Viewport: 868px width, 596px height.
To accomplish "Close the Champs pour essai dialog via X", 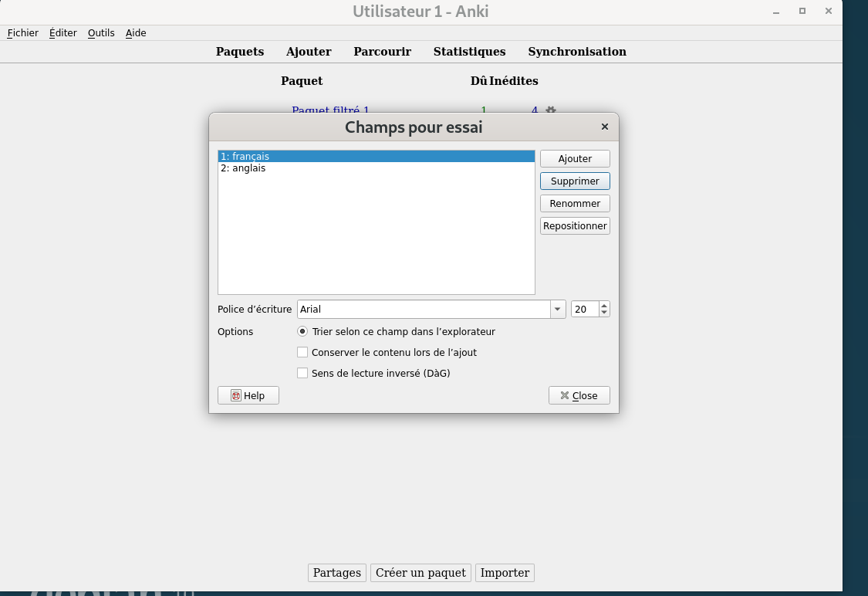I will pos(604,127).
